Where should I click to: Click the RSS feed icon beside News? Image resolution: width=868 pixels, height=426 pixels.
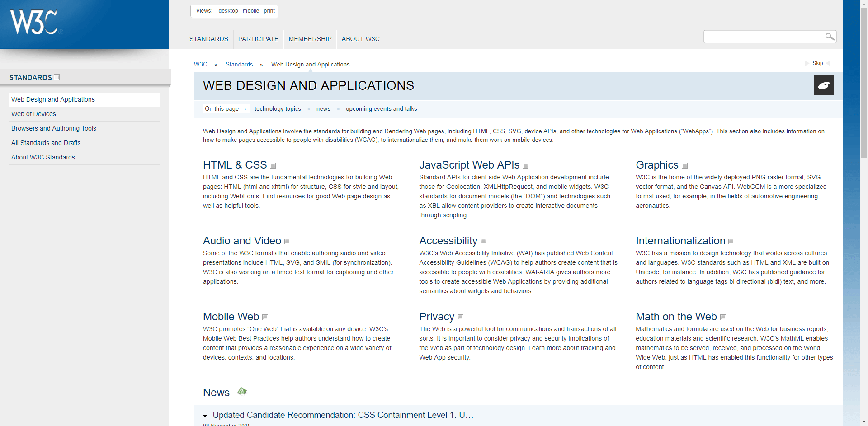click(x=242, y=391)
